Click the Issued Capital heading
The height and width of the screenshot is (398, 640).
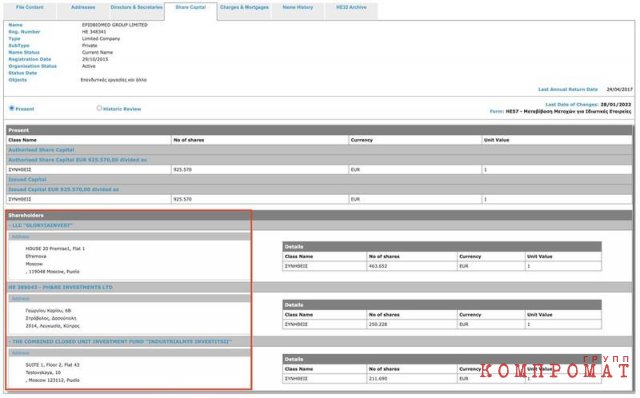click(x=27, y=180)
